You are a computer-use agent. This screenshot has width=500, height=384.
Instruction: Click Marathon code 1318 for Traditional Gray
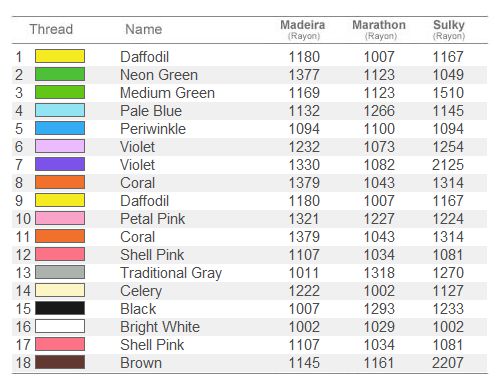(x=379, y=273)
